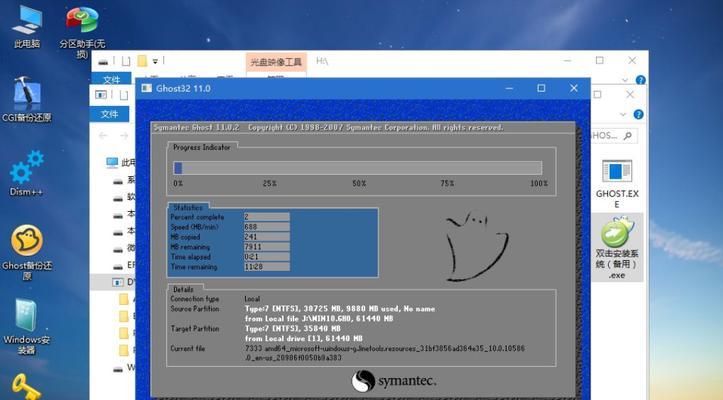Minimize the Ghost32 11.0 window

[x=509, y=88]
